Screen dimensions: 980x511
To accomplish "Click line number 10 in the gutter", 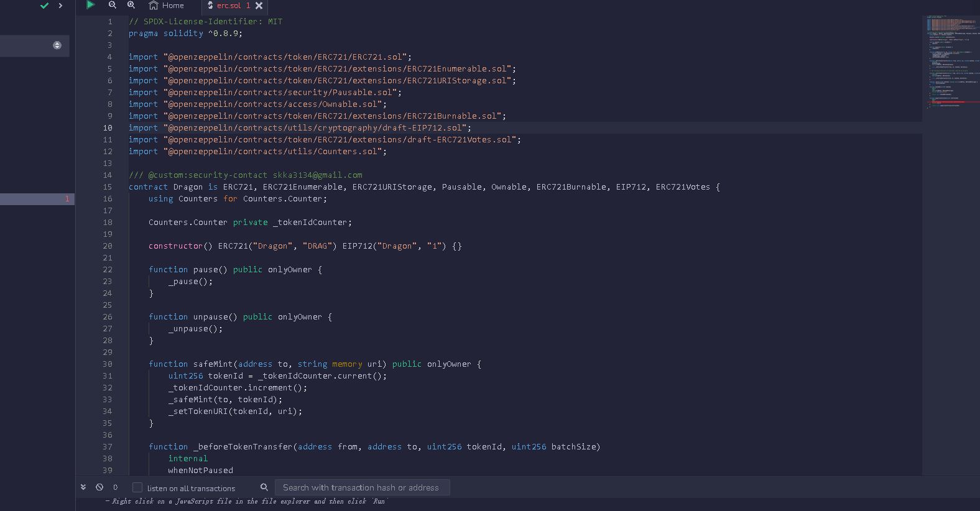I will coord(108,128).
